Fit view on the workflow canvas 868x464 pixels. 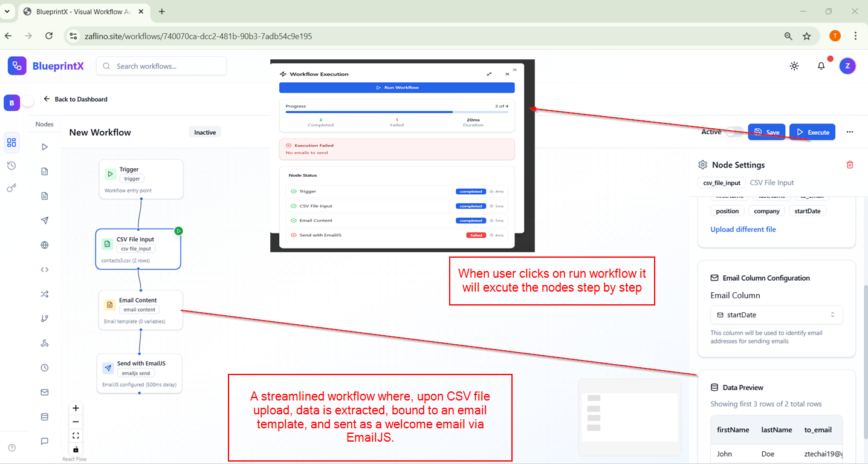(x=76, y=436)
